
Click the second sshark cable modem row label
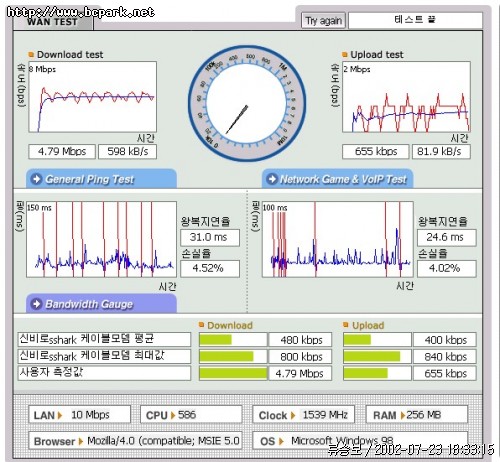coord(104,356)
